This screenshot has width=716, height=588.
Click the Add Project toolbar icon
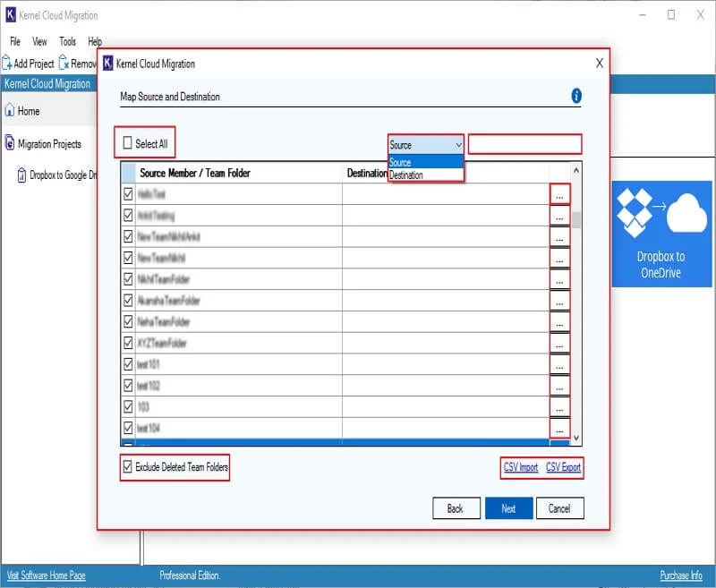[x=7, y=63]
